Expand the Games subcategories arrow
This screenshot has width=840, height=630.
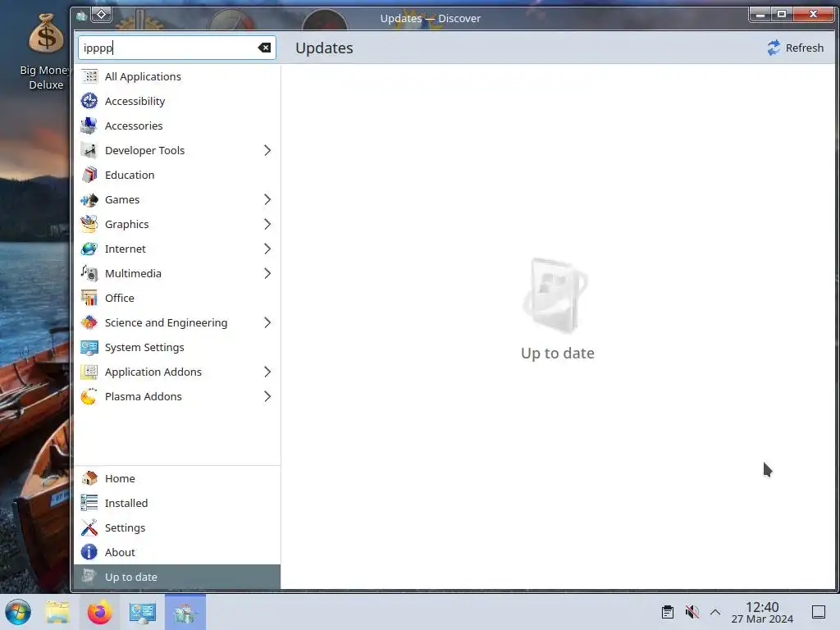(x=267, y=200)
